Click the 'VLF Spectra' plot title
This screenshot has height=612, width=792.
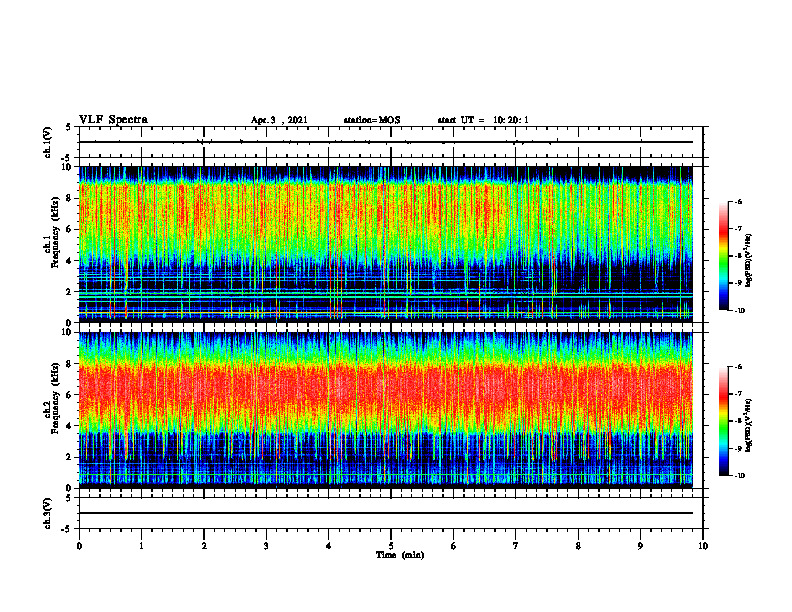pos(113,120)
